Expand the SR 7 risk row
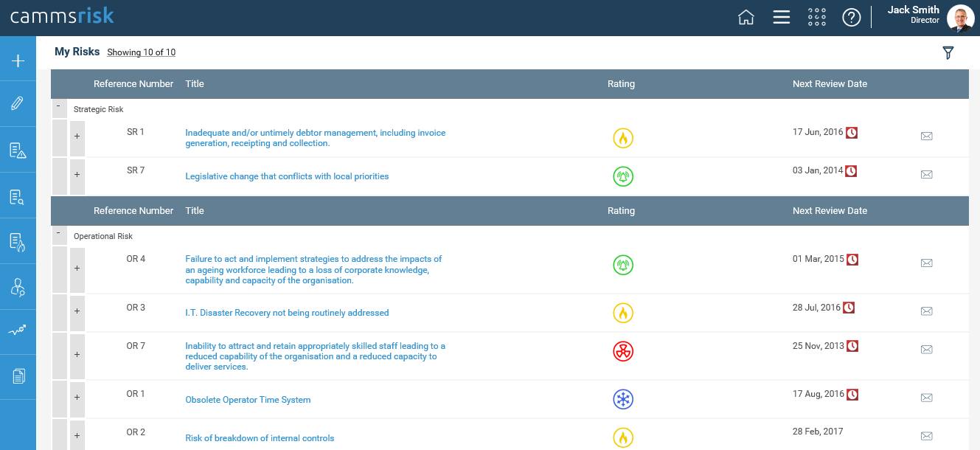This screenshot has width=980, height=450. (x=77, y=175)
